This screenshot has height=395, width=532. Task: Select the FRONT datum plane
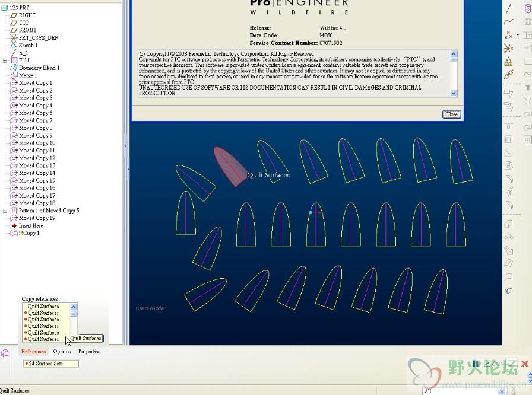(27, 30)
